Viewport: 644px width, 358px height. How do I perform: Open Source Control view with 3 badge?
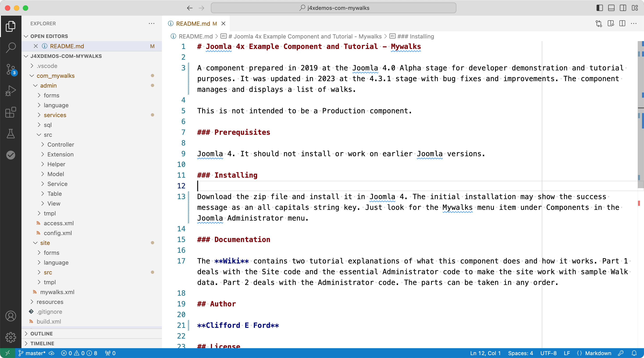tap(11, 69)
